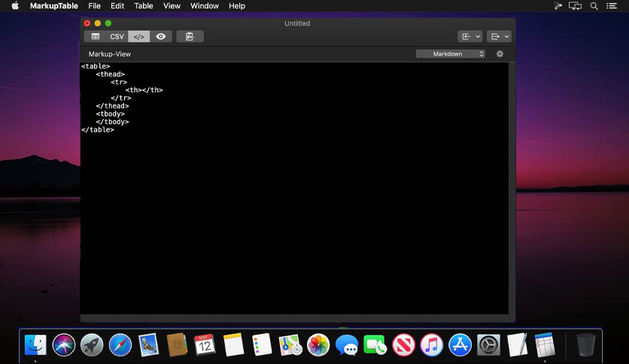Image resolution: width=629 pixels, height=364 pixels.
Task: Open the Window menu
Action: [x=205, y=6]
